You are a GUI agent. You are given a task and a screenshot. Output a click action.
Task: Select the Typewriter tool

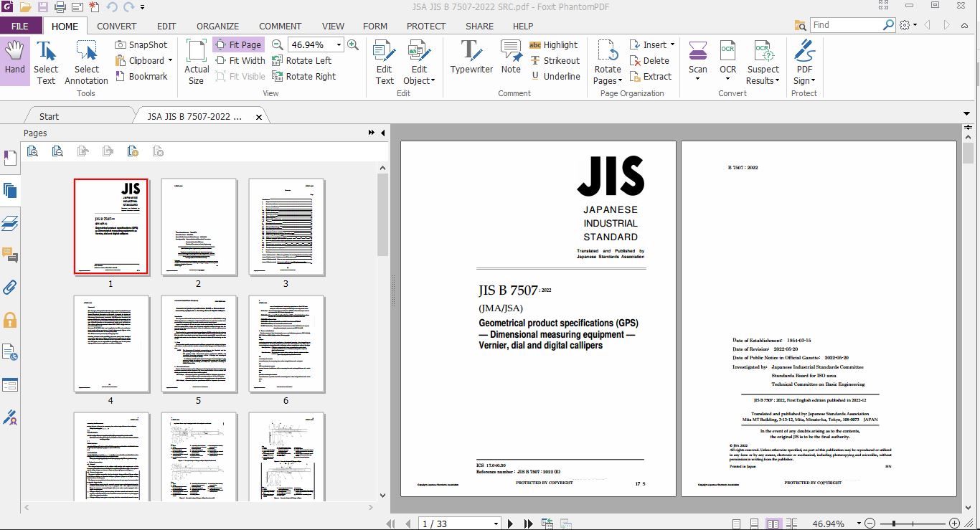click(x=471, y=57)
